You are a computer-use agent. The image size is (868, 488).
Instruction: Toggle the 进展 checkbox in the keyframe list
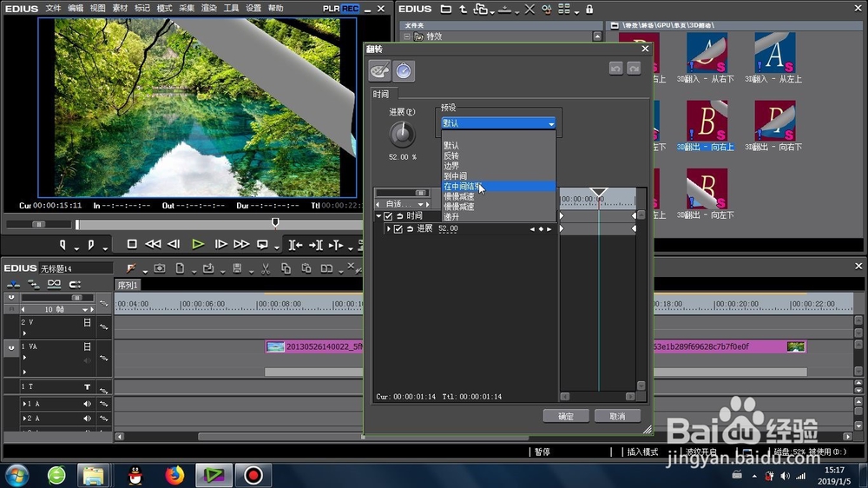click(x=398, y=228)
